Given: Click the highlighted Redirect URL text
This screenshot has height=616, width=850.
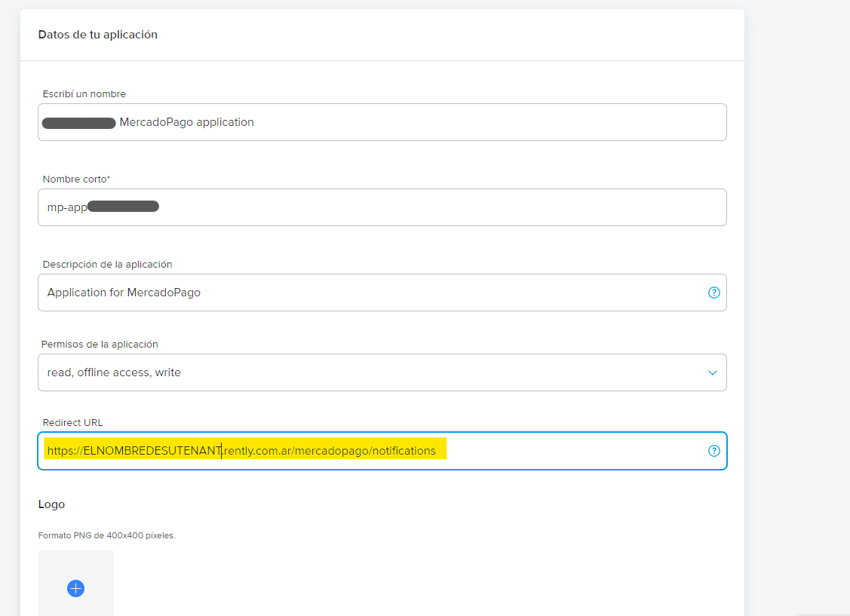Looking at the screenshot, I should tap(241, 451).
